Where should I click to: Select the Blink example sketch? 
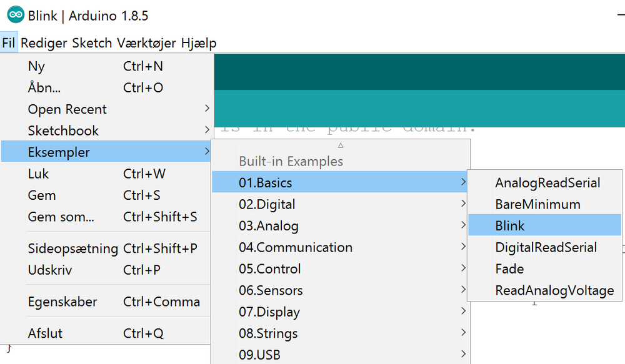coord(510,226)
